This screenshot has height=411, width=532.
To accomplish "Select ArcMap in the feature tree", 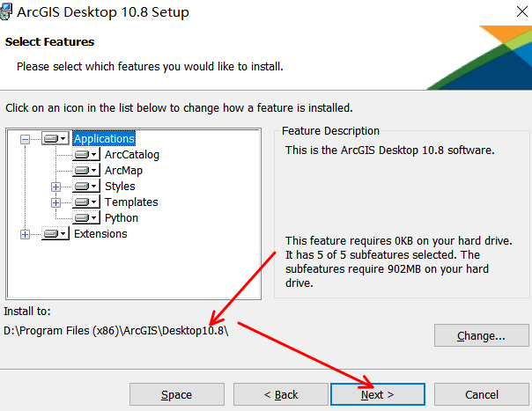I will [123, 171].
